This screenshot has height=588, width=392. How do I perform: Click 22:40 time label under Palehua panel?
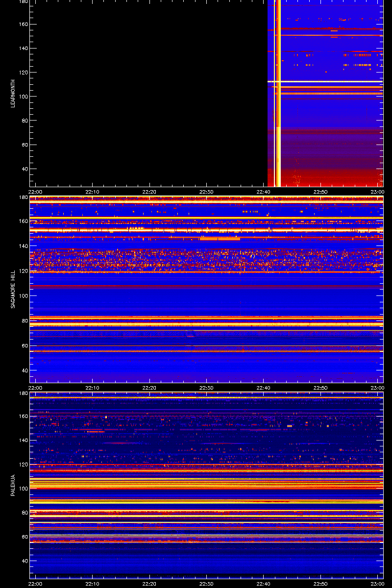[x=264, y=584]
